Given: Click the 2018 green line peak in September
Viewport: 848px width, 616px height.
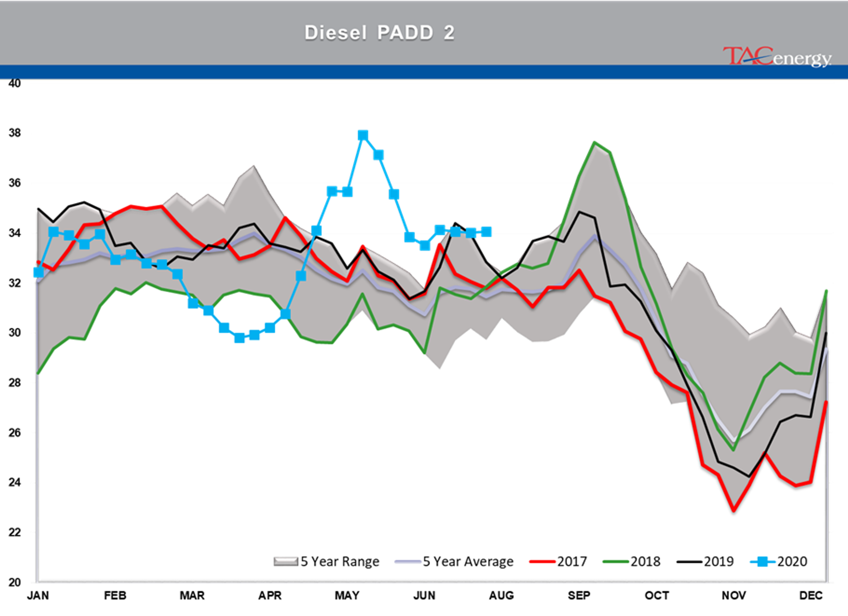Looking at the screenshot, I should click(x=594, y=142).
